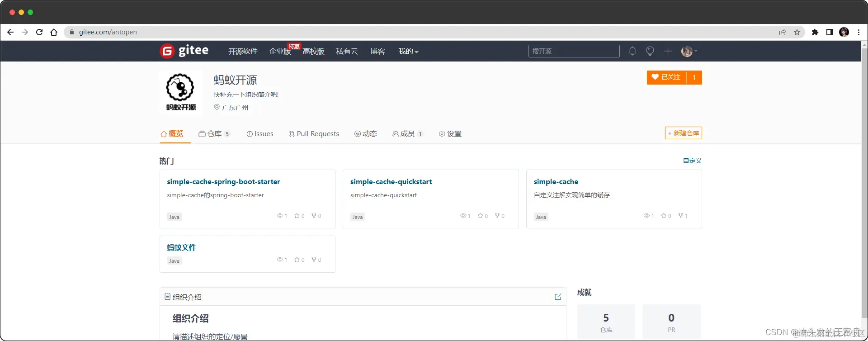
Task: Click the fork count on simple-cache card
Action: coord(683,216)
